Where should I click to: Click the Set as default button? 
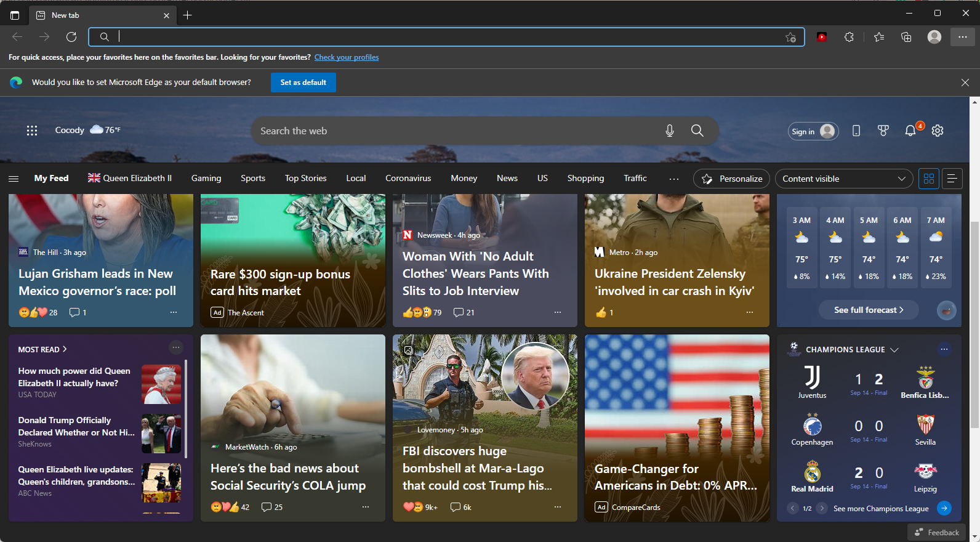303,83
